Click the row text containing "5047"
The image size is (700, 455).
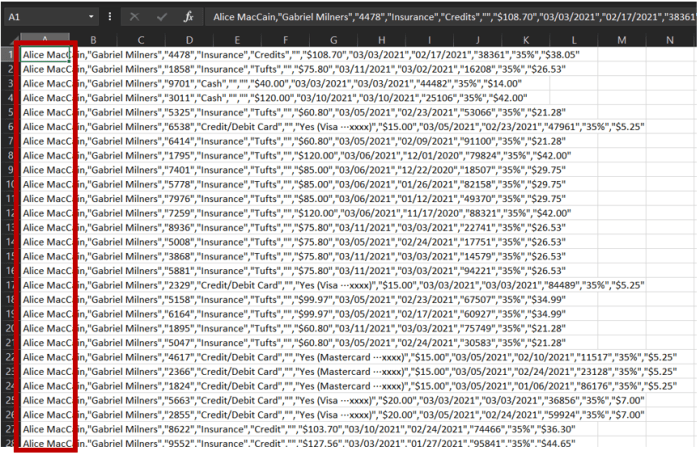coord(294,343)
